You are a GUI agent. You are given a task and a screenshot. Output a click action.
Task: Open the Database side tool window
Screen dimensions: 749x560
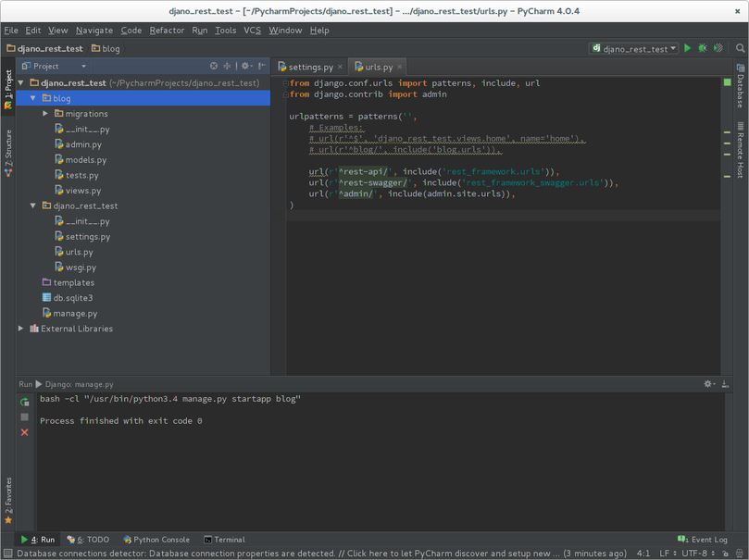[741, 86]
